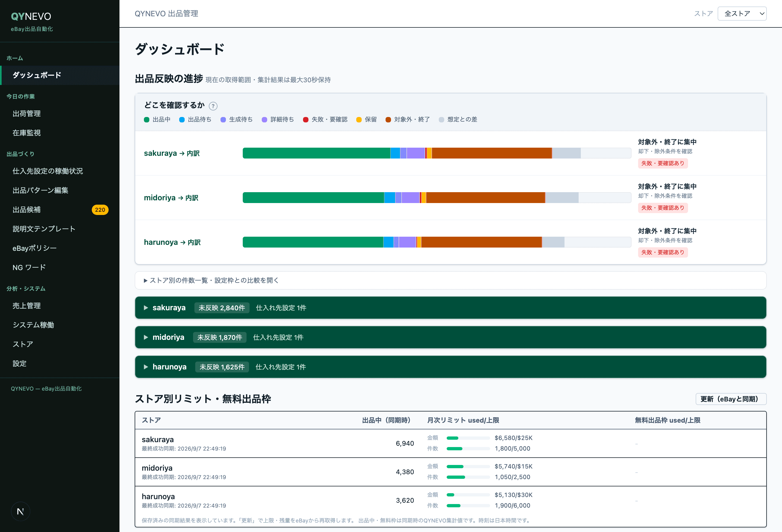Open the 全ストア store dropdown
This screenshot has height=532, width=782.
click(742, 14)
